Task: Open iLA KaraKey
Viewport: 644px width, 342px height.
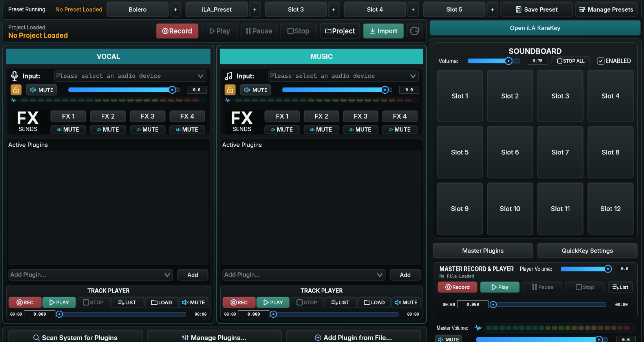Action: (535, 28)
